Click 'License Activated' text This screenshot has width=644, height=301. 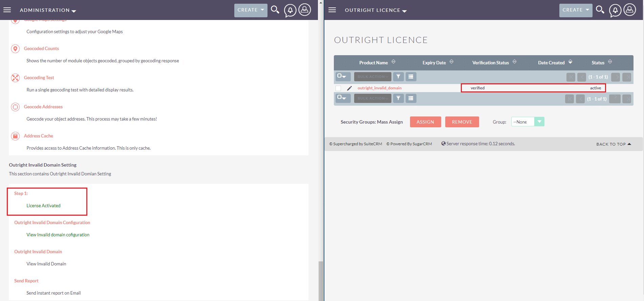(43, 206)
